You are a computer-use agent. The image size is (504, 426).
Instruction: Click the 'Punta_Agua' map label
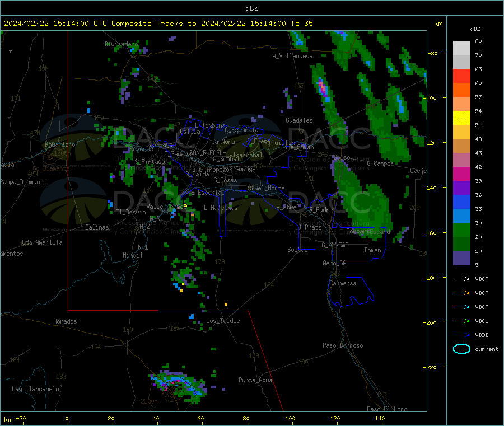(x=255, y=380)
